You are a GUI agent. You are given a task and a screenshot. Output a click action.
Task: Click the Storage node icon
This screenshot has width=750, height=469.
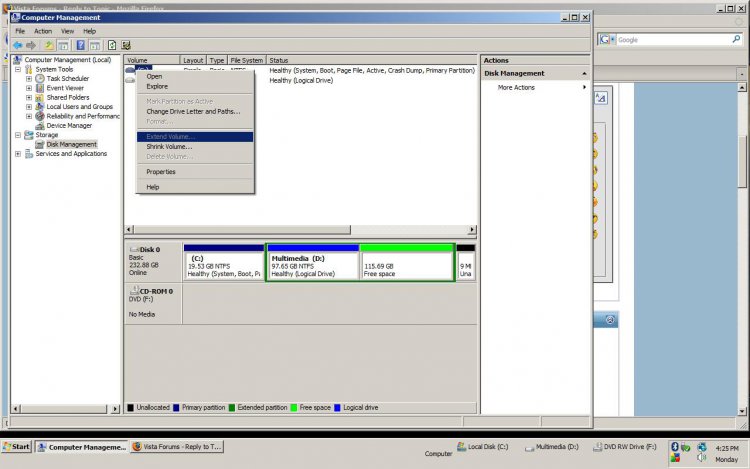click(x=29, y=135)
